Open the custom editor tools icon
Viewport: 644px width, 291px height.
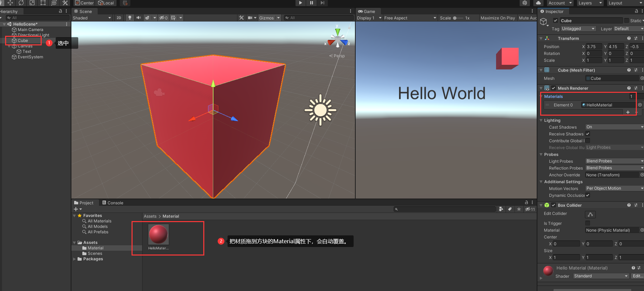click(65, 3)
